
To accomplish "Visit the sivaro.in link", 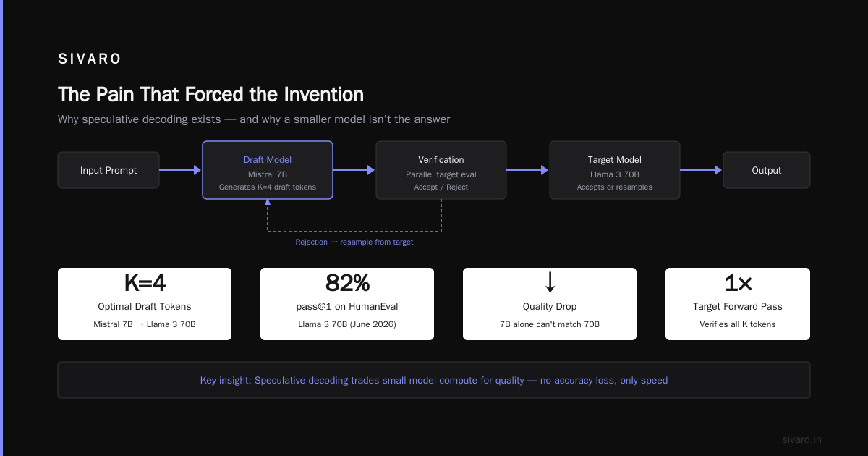I will coord(801,439).
